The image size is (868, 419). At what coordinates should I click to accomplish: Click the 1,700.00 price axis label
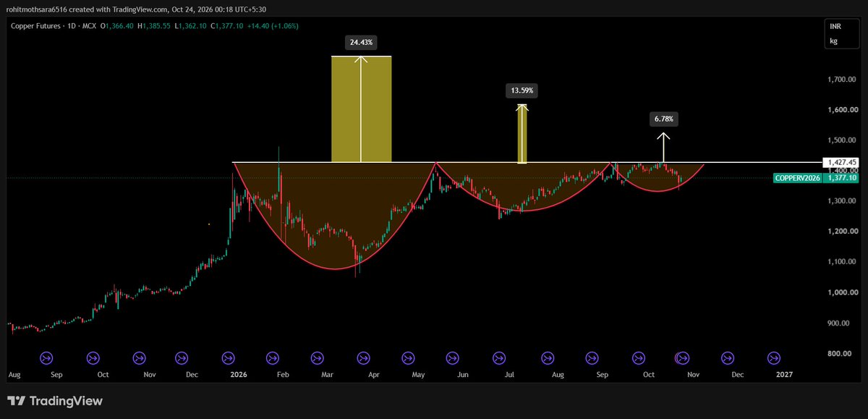(x=843, y=79)
